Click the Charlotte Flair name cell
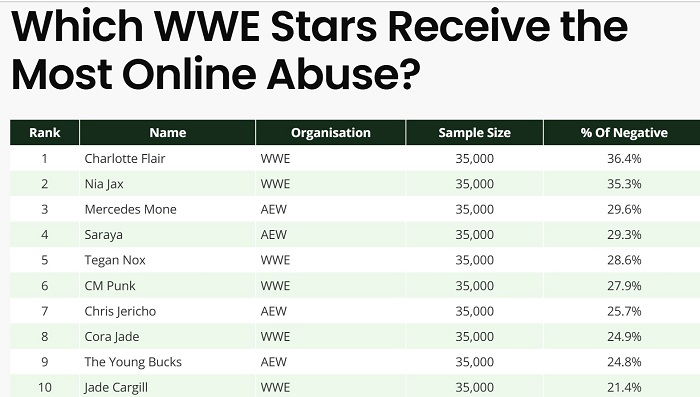Viewport: 700px width, 397px height. tap(125, 159)
